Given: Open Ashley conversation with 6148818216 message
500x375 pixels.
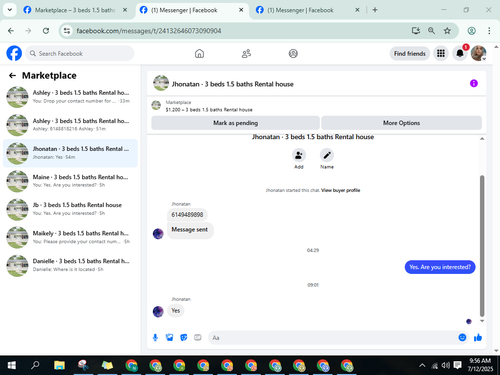Looking at the screenshot, I should 70,125.
